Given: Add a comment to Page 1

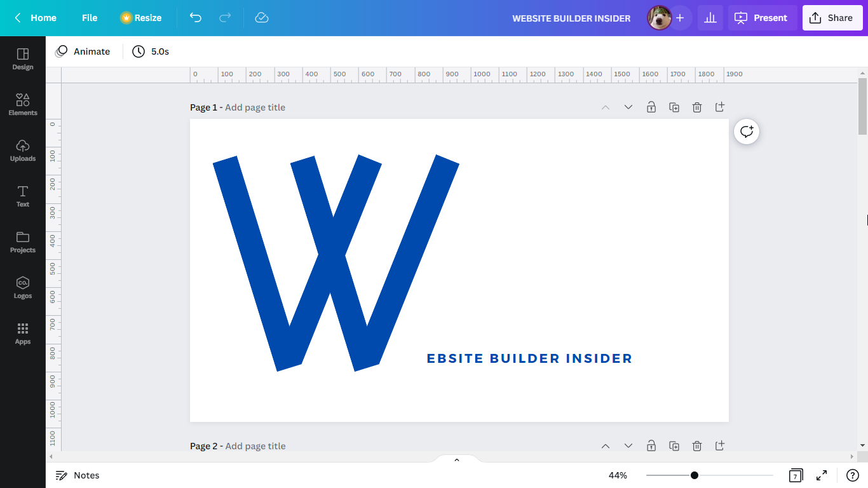Looking at the screenshot, I should click(747, 132).
